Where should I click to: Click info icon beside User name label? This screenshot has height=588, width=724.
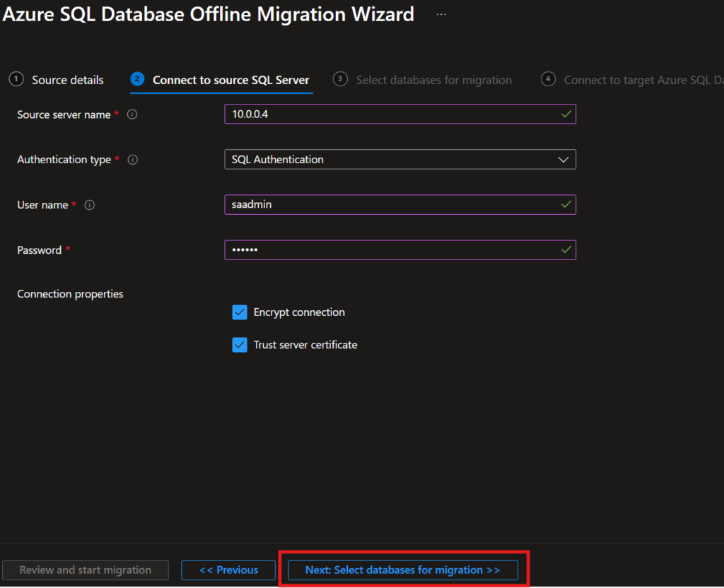(x=89, y=205)
